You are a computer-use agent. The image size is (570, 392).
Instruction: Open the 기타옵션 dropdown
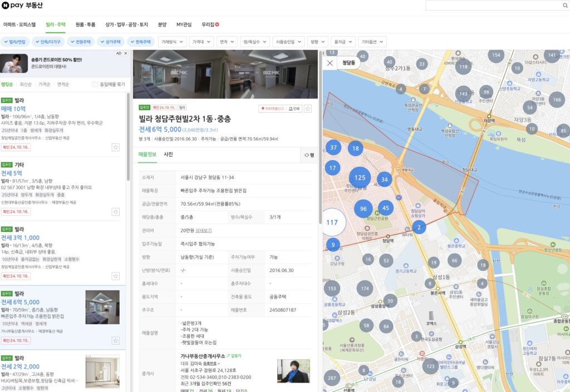tap(372, 42)
